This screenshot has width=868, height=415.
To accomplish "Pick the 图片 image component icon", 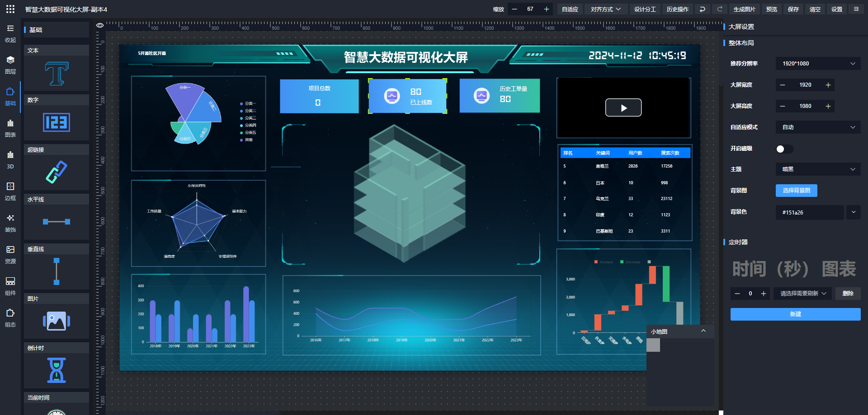I will 57,321.
